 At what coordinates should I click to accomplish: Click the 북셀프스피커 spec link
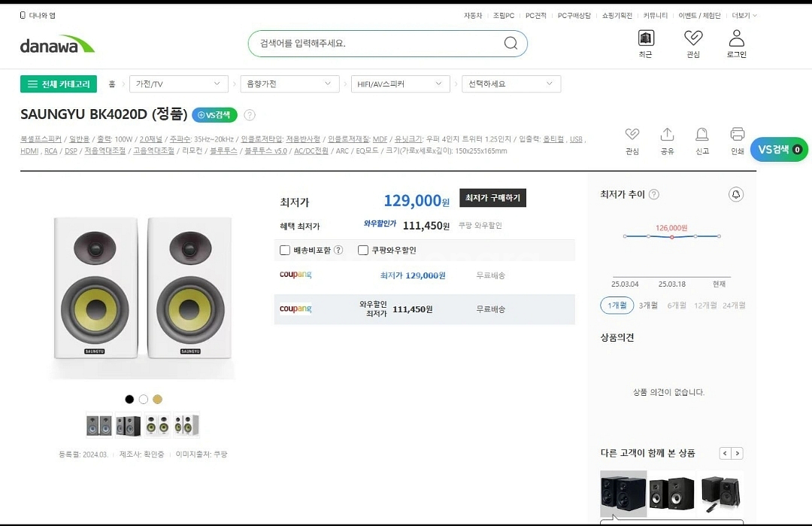41,139
